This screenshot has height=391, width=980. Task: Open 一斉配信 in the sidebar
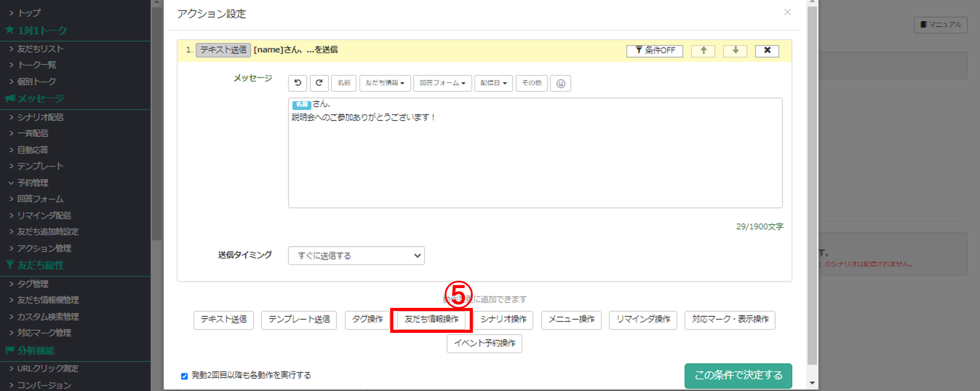pos(33,134)
